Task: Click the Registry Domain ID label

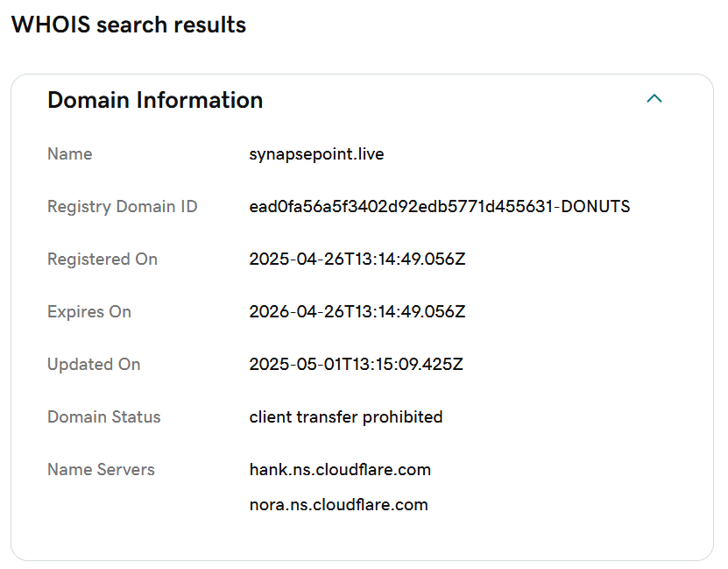Action: point(123,207)
